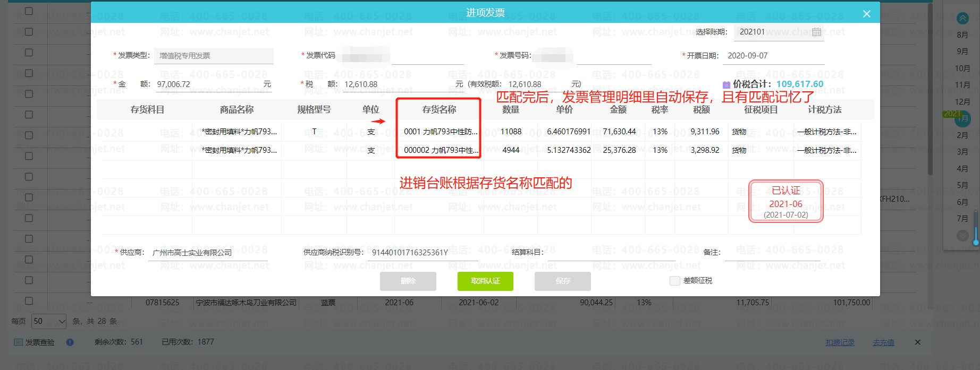Click the blue info icon beside 发票查验
This screenshot has width=980, height=370.
[x=70, y=342]
